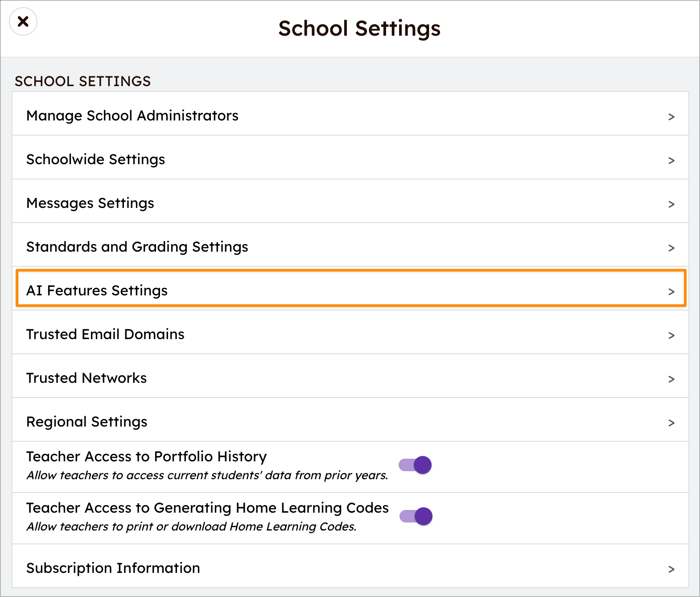Viewport: 700px width, 597px height.
Task: Close the School Settings dialog
Action: [23, 21]
